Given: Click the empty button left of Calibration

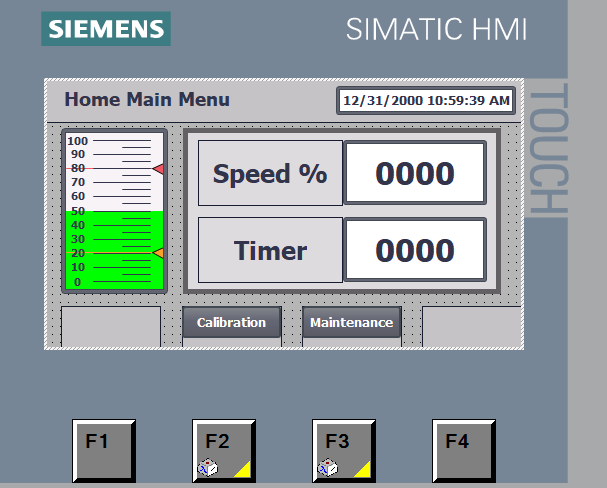Looking at the screenshot, I should (x=111, y=325).
